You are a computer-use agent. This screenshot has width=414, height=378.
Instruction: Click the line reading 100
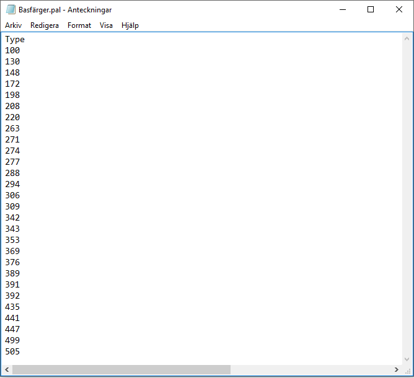tap(12, 50)
